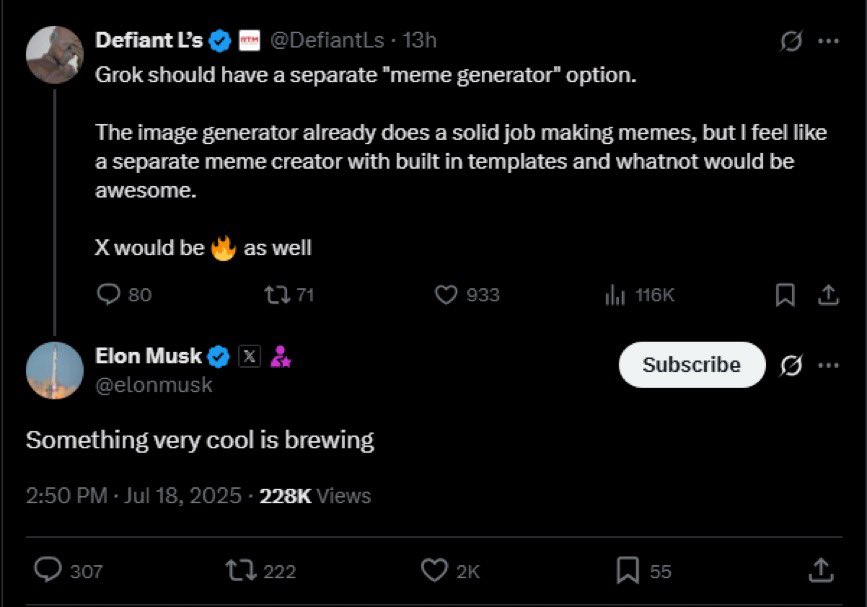Reply to Defiant L's post with 80 comments
The image size is (867, 607).
pos(124,295)
